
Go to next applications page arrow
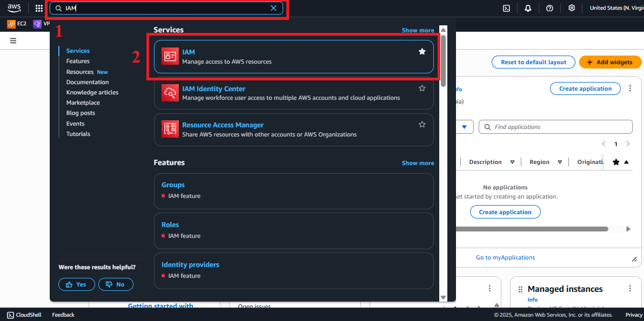628,144
